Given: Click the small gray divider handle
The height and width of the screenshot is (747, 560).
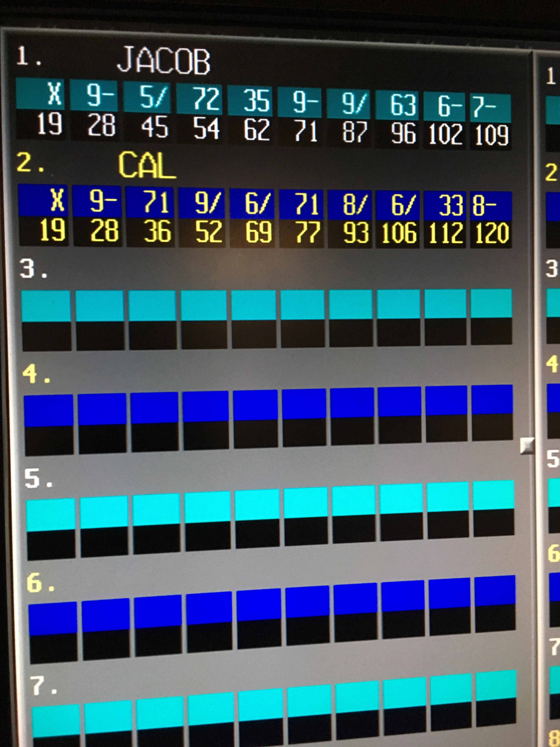Looking at the screenshot, I should point(527,446).
